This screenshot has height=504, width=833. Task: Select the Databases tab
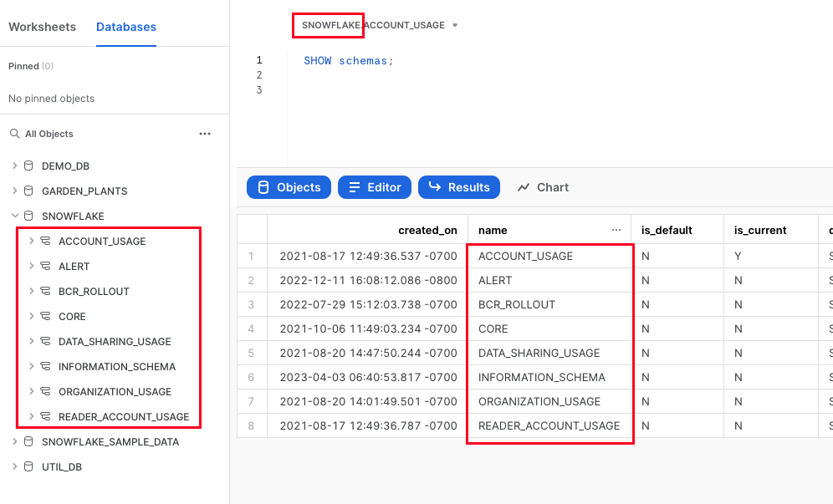[x=126, y=27]
